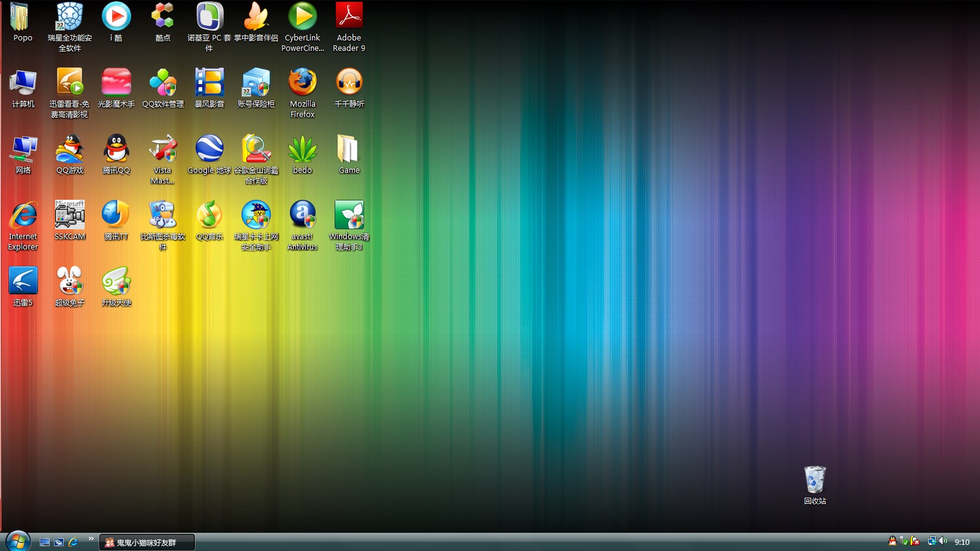
Task: Select the 千千静听 music player icon
Action: 349,89
